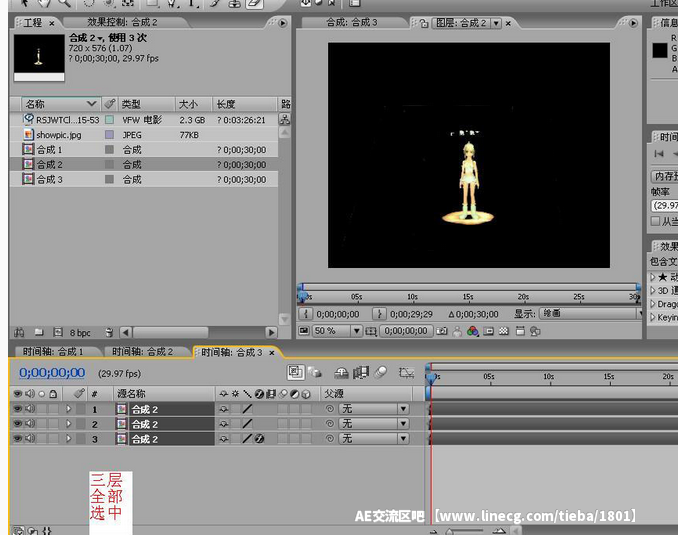Click the viewer current time 0;00;00;00 button
This screenshot has width=678, height=535.
406,331
